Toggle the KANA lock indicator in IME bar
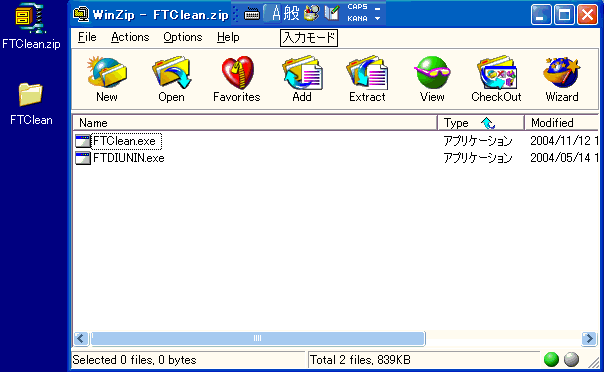 pos(357,18)
